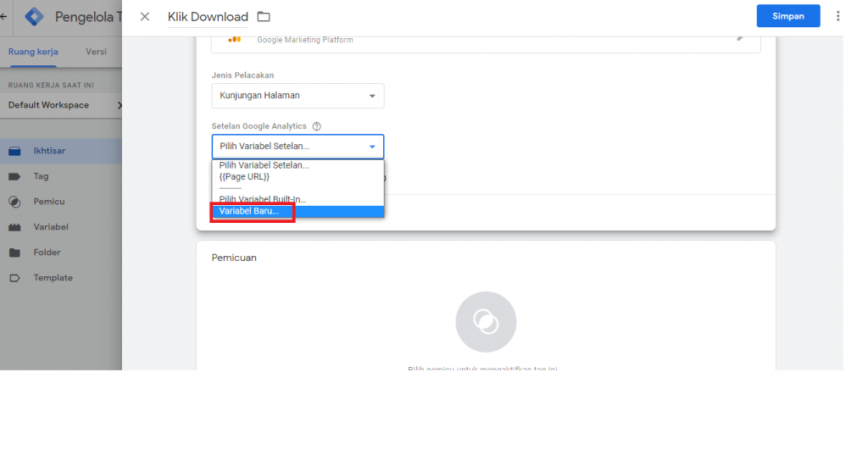Save the tag with the Simpan button
868x461 pixels.
787,16
